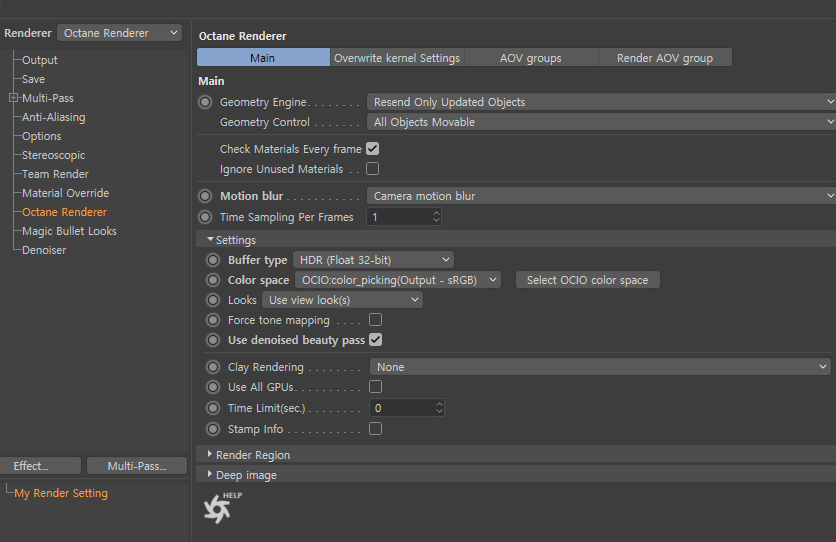Disable Use denoised beauty pass checkbox

[x=375, y=339]
